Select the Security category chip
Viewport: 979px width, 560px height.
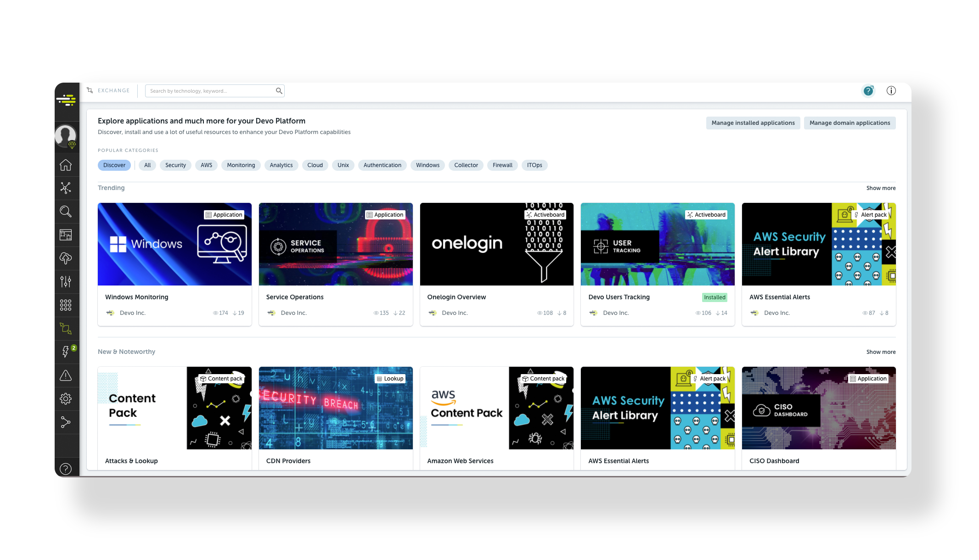click(x=175, y=165)
